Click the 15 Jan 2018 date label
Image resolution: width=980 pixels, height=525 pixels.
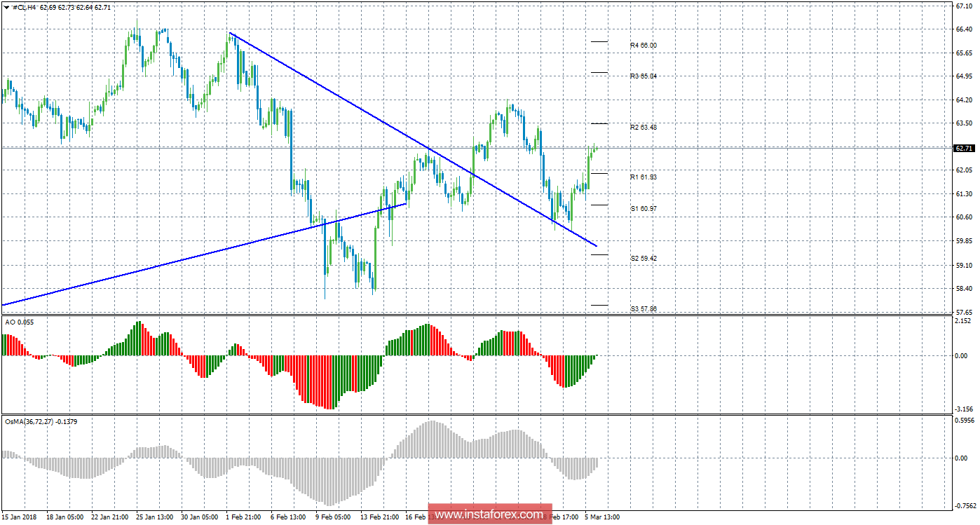(20, 517)
